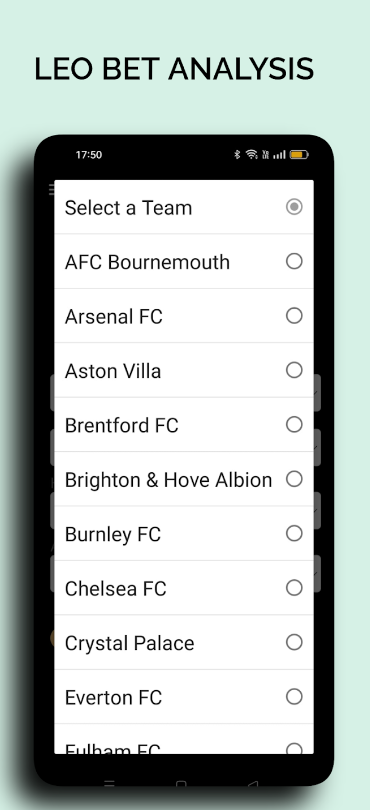Choose Arsenal FC radio option
The image size is (370, 810).
click(x=294, y=316)
